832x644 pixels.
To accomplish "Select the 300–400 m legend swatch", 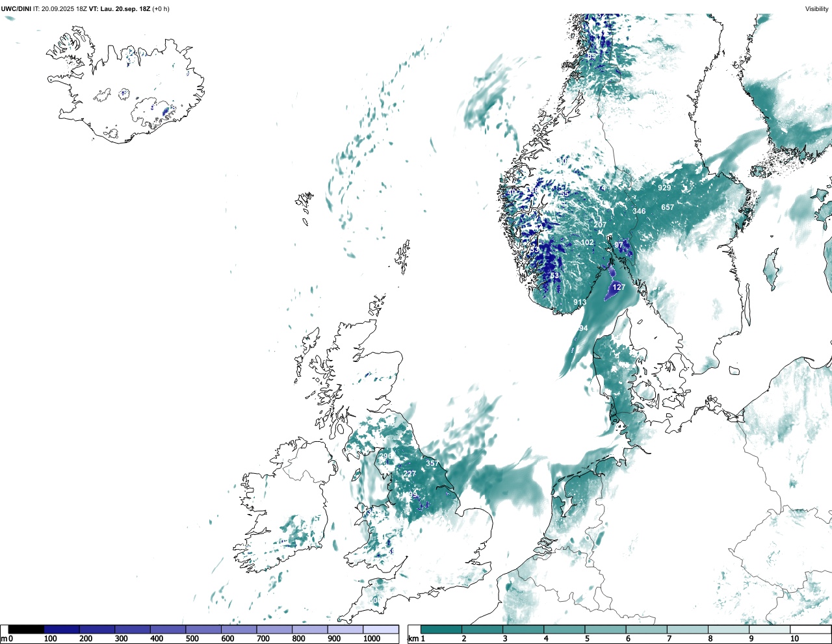I will coord(133,630).
